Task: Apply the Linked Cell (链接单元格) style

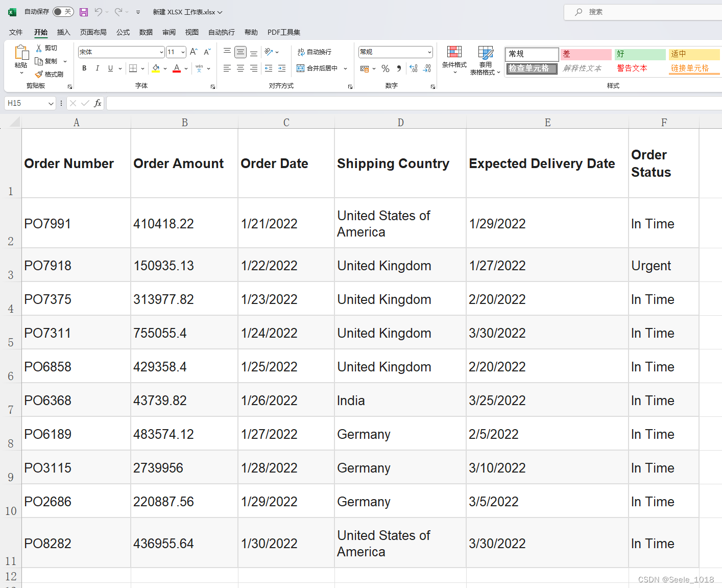Action: [x=694, y=68]
